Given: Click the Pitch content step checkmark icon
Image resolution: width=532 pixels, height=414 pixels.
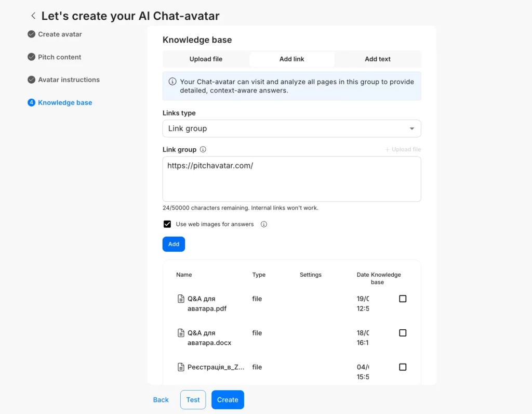Looking at the screenshot, I should pyautogui.click(x=31, y=57).
